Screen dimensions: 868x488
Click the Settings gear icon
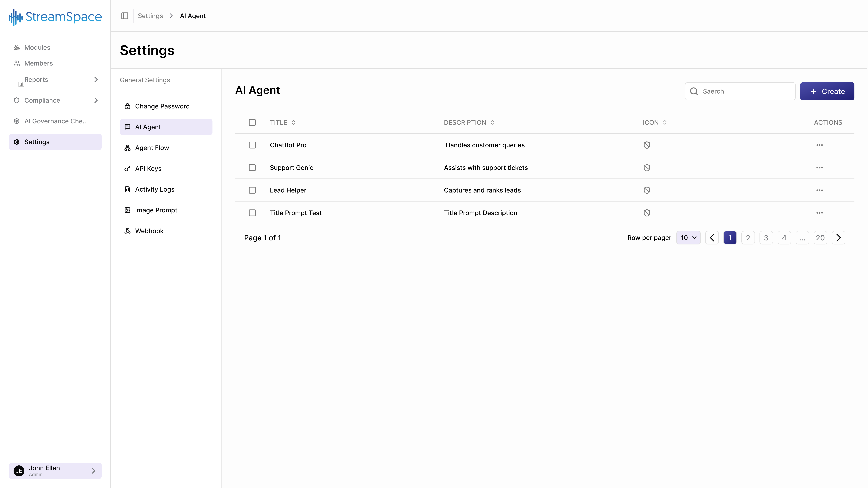(17, 142)
